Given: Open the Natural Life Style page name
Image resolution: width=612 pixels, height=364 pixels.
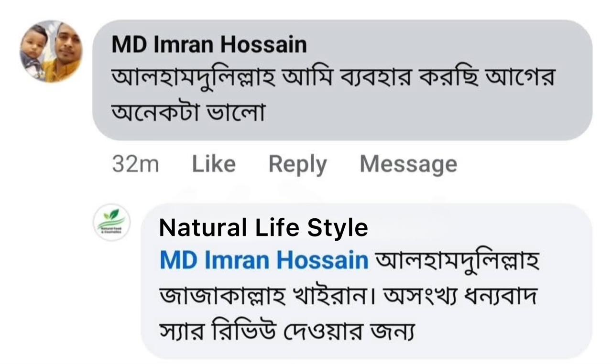Looking at the screenshot, I should tap(263, 228).
